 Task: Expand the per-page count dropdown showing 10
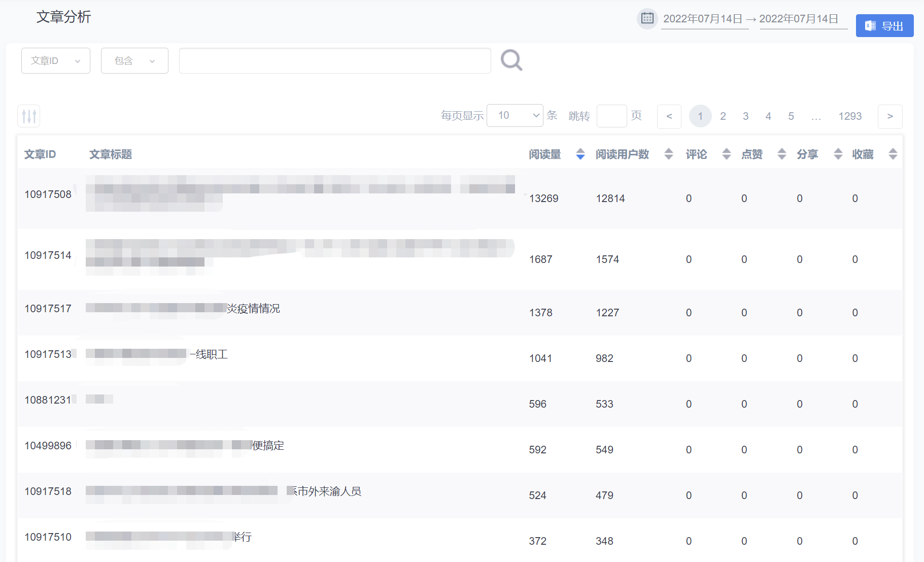click(x=515, y=116)
